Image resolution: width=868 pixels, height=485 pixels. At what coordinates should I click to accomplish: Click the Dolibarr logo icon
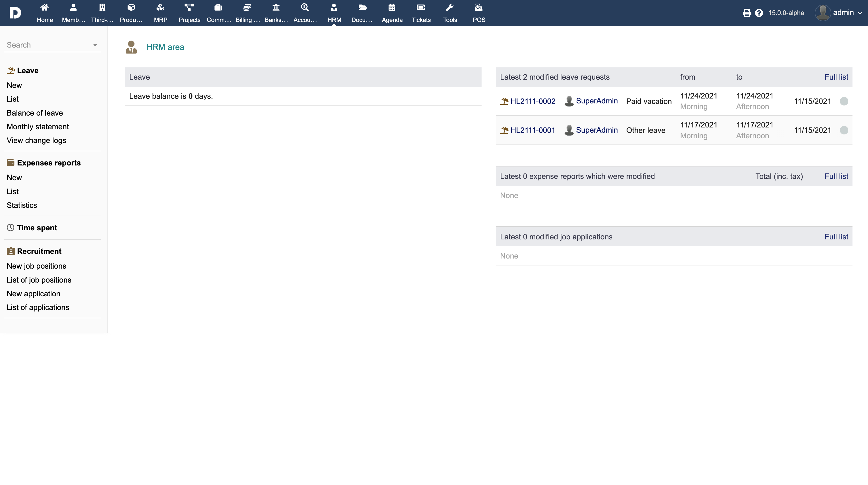pyautogui.click(x=15, y=13)
